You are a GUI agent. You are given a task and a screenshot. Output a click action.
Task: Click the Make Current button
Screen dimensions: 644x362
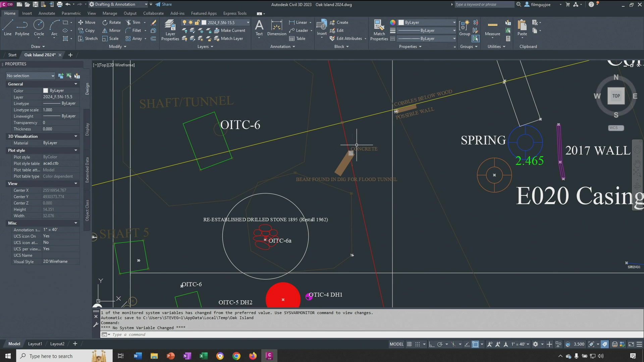coord(230,31)
